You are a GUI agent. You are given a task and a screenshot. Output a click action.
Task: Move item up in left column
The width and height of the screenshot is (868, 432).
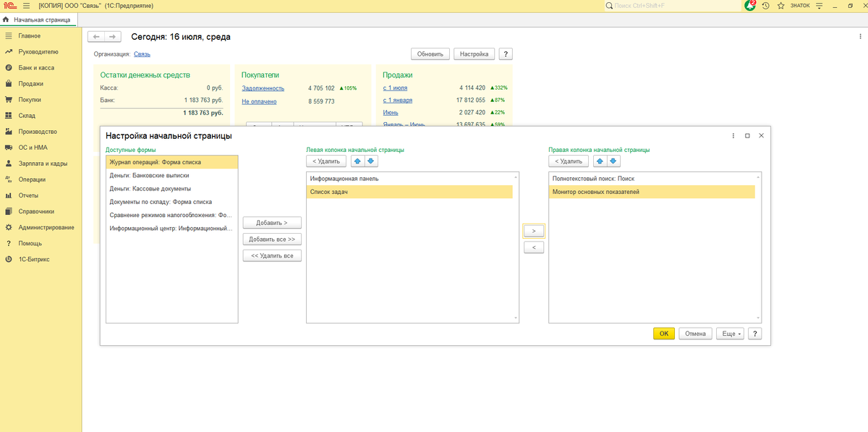click(x=357, y=161)
